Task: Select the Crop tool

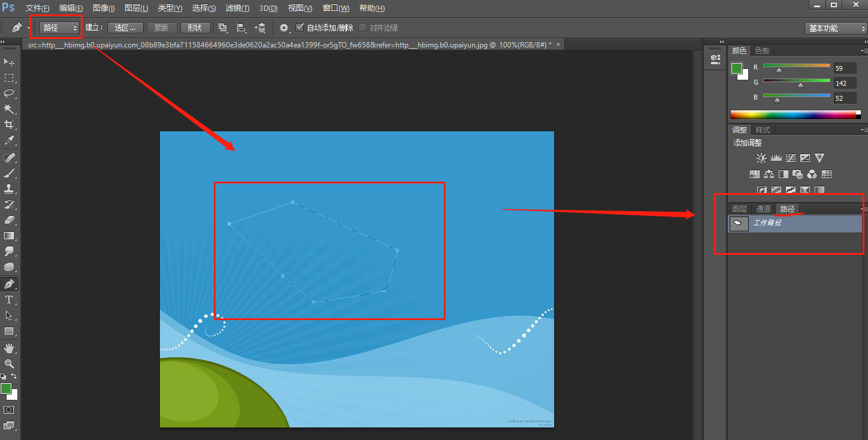Action: [10, 125]
